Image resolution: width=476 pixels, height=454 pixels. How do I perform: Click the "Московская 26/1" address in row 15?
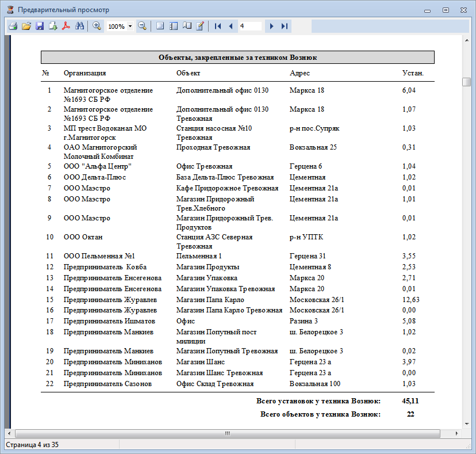[x=317, y=300]
